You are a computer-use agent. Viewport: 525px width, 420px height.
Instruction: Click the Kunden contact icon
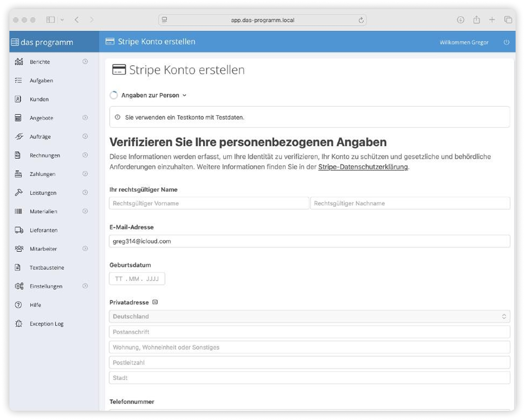point(18,99)
